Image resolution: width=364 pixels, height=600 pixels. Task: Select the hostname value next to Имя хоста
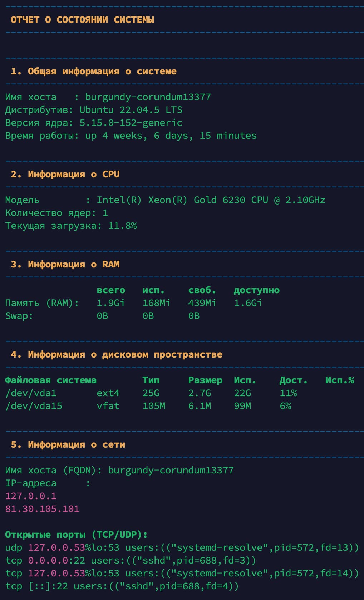[148, 97]
